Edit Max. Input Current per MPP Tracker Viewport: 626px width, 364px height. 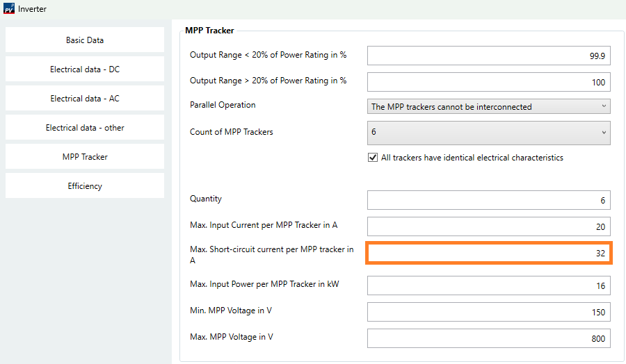pyautogui.click(x=488, y=226)
